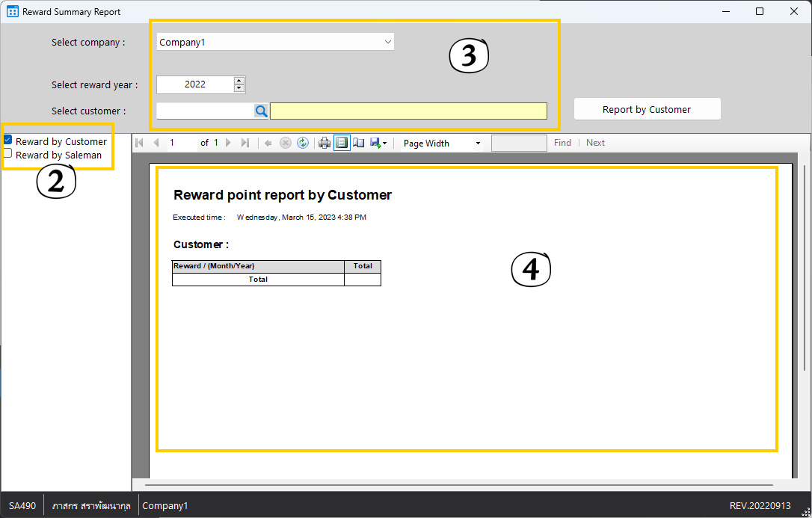Viewport: 812px width, 518px height.
Task: Open Page Setup icon in toolbar
Action: [x=359, y=143]
